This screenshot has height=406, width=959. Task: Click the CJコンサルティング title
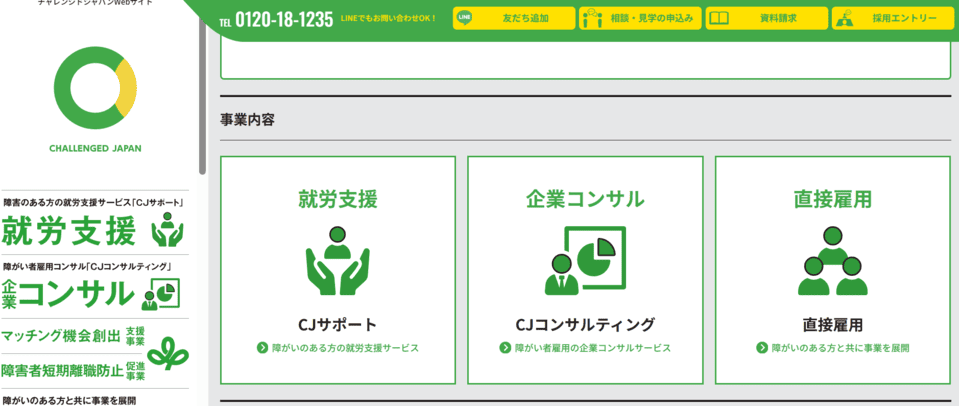coord(585,324)
